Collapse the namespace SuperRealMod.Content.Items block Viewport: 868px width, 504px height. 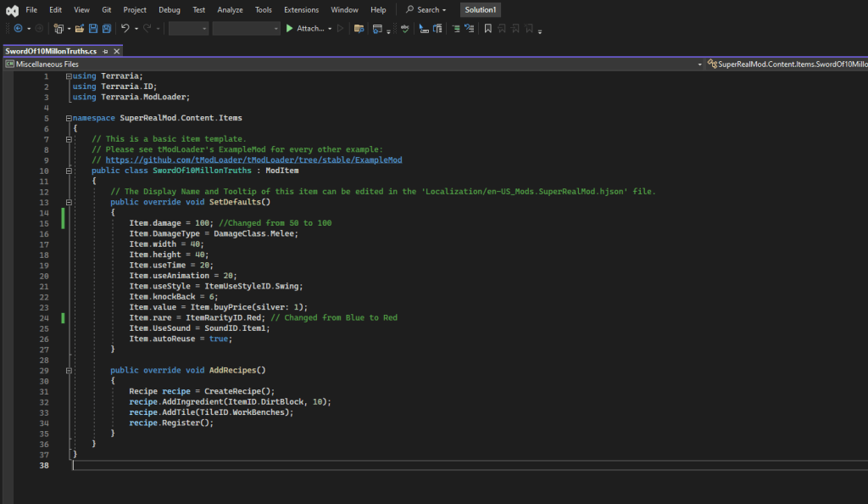(69, 118)
